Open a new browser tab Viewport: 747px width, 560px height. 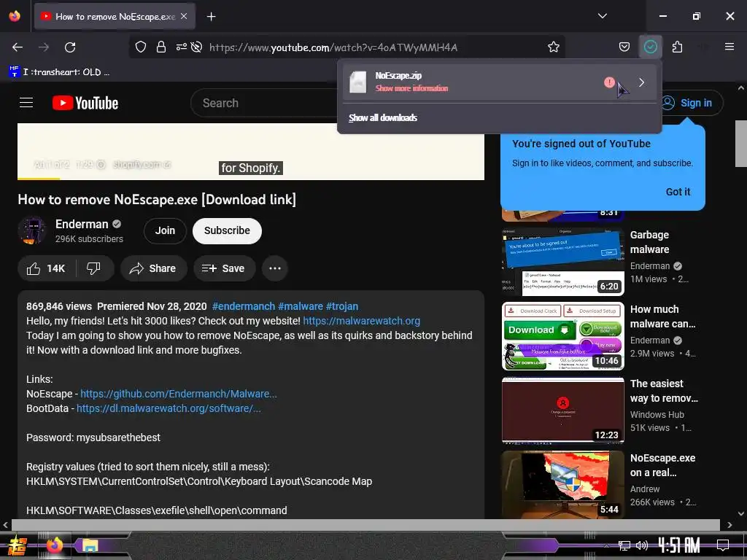211,17
